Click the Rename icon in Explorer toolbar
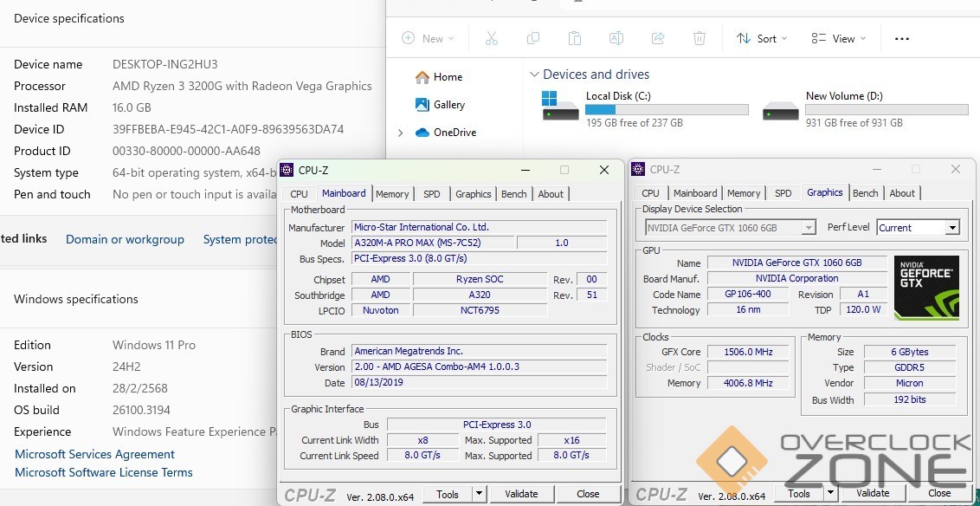The width and height of the screenshot is (980, 506). tap(616, 38)
